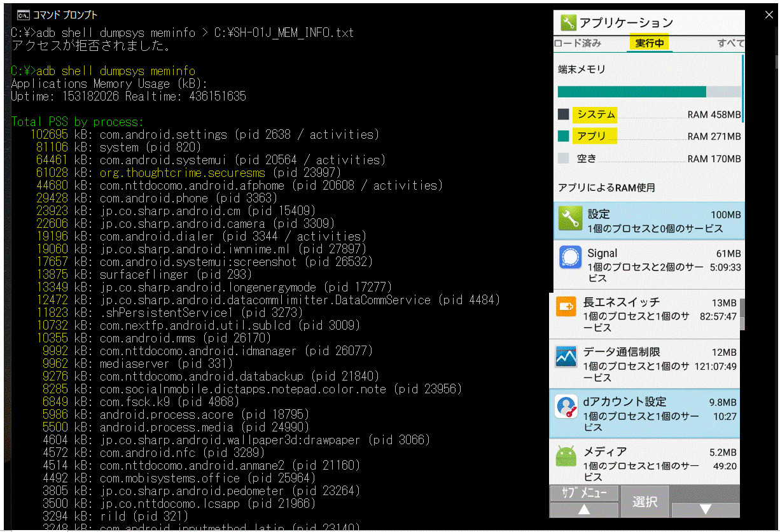Click the Applications Memory Usage (kB) line

click(x=109, y=83)
